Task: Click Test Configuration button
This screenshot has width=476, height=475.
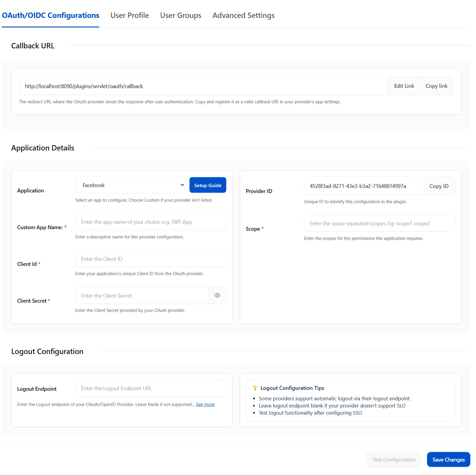Action: pyautogui.click(x=394, y=459)
